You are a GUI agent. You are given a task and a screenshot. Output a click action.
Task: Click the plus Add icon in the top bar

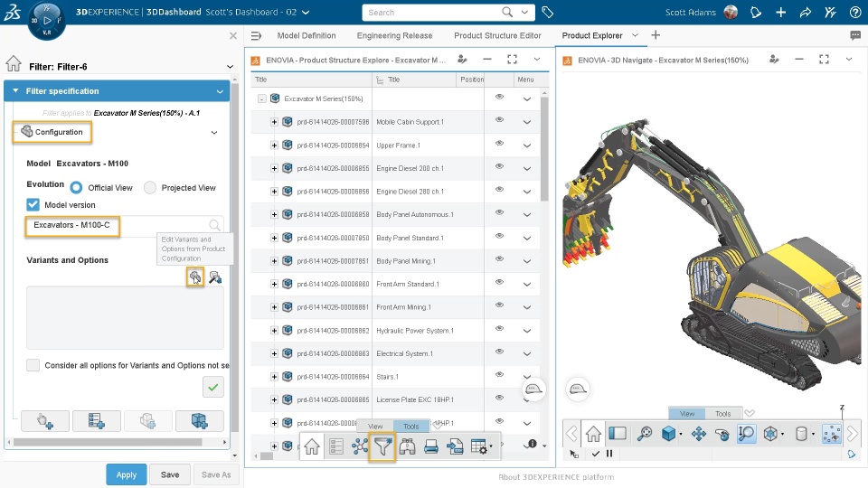point(780,12)
